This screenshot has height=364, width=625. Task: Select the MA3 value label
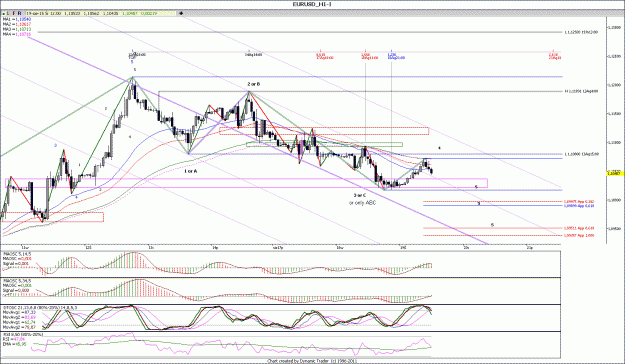coord(16,29)
